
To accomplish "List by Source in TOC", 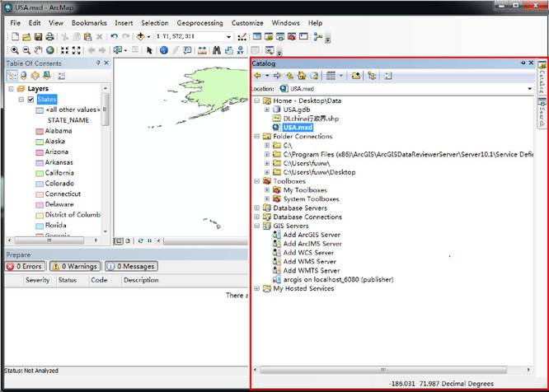I will pos(23,76).
